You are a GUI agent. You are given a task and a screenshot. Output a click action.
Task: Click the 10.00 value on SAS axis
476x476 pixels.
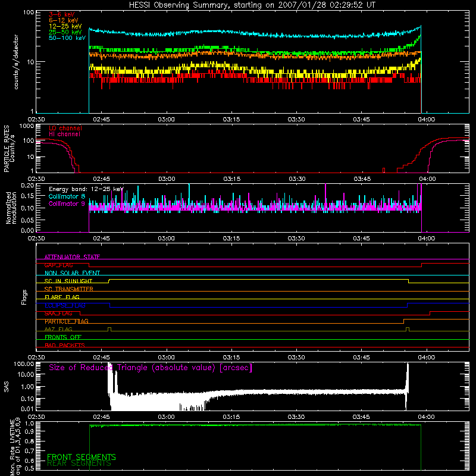pos(26,374)
